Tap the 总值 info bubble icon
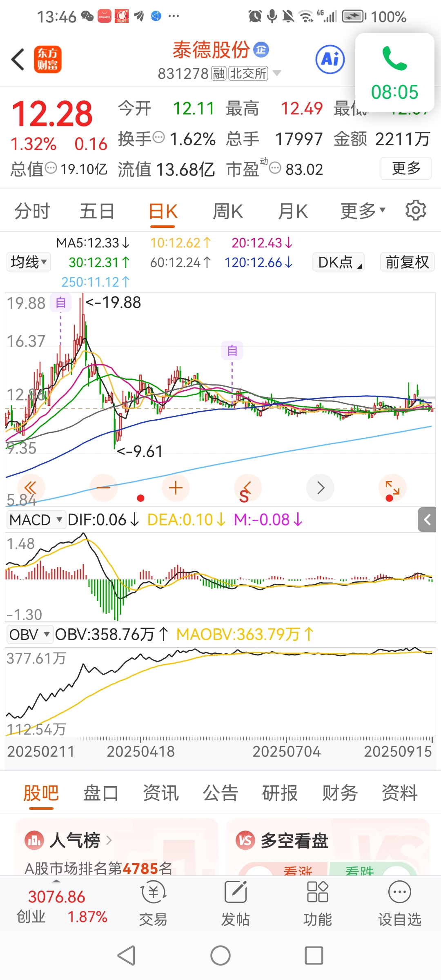441x980 pixels. [x=51, y=168]
